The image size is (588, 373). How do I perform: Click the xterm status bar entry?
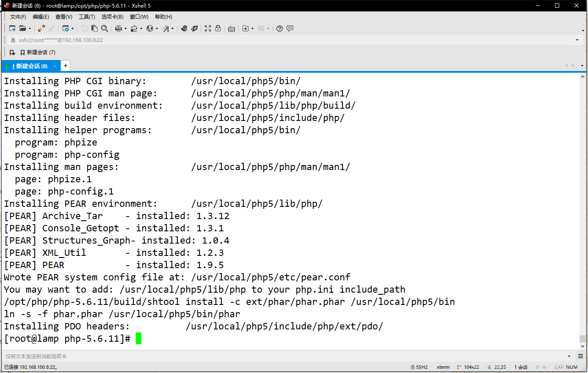coord(443,367)
